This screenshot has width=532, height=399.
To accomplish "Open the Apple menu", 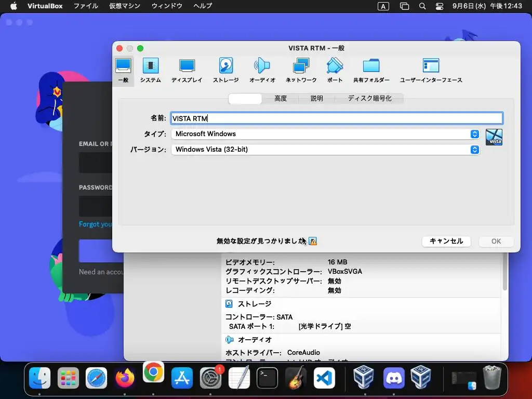I will click(x=14, y=6).
